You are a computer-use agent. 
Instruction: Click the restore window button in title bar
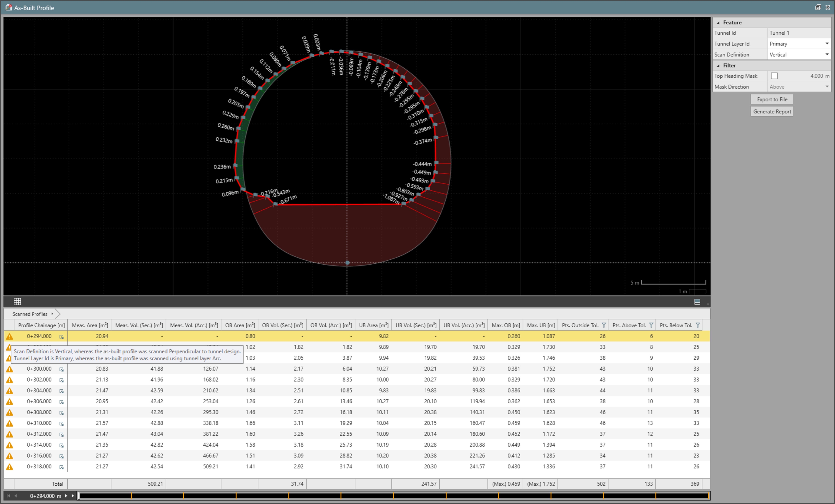click(x=818, y=7)
